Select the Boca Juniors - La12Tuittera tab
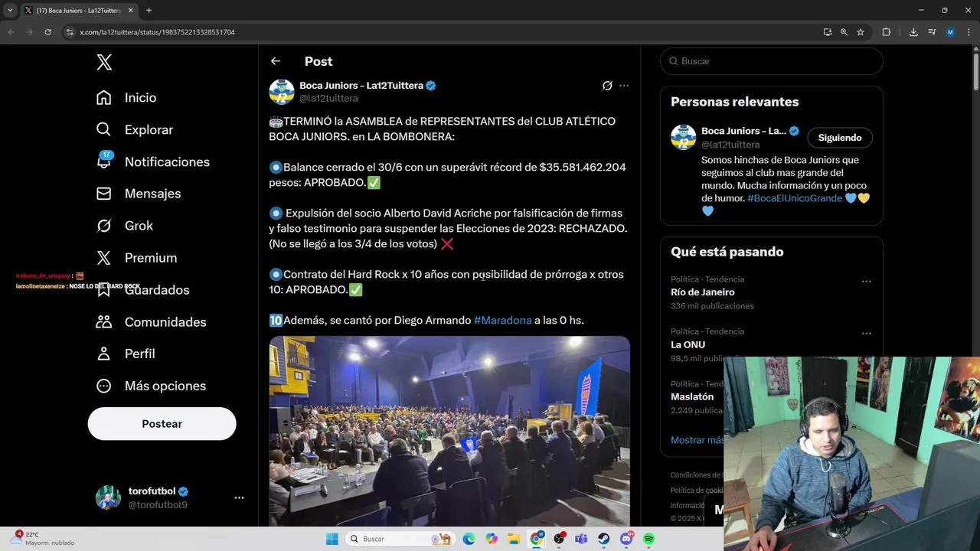 (78, 11)
